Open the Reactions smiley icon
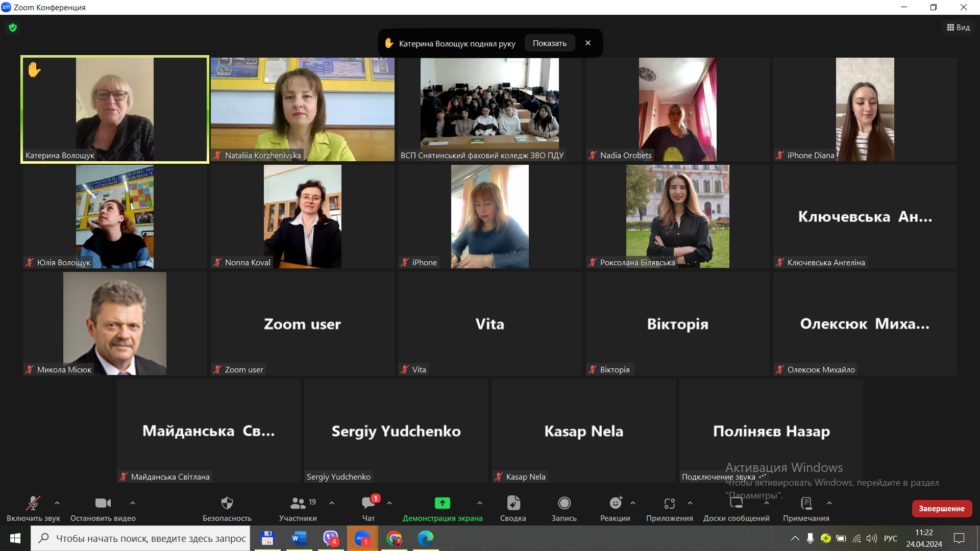The width and height of the screenshot is (980, 551). pyautogui.click(x=616, y=504)
